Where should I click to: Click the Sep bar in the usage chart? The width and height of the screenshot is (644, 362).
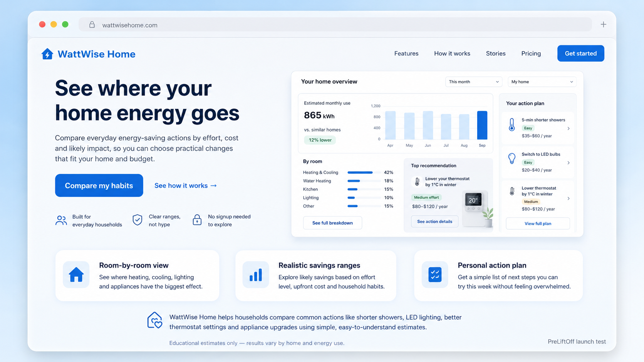point(482,125)
